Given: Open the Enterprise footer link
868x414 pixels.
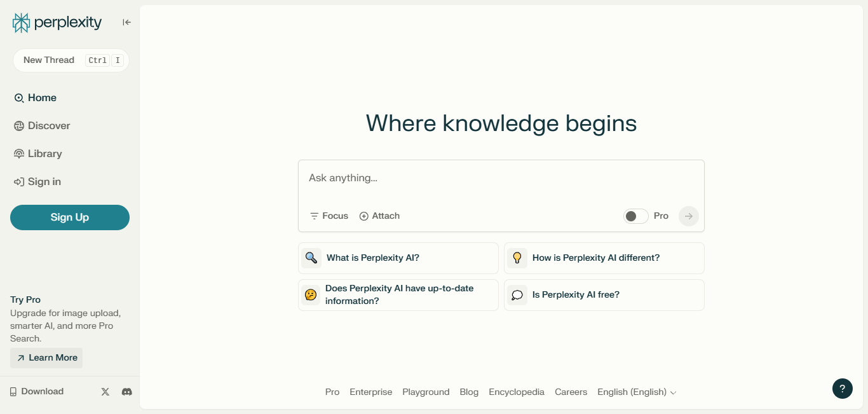Looking at the screenshot, I should (371, 392).
